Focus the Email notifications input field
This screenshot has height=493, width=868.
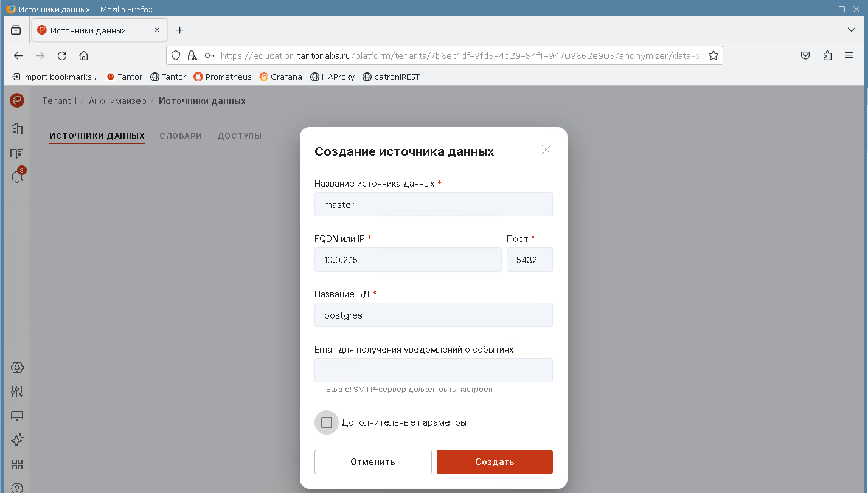click(433, 370)
